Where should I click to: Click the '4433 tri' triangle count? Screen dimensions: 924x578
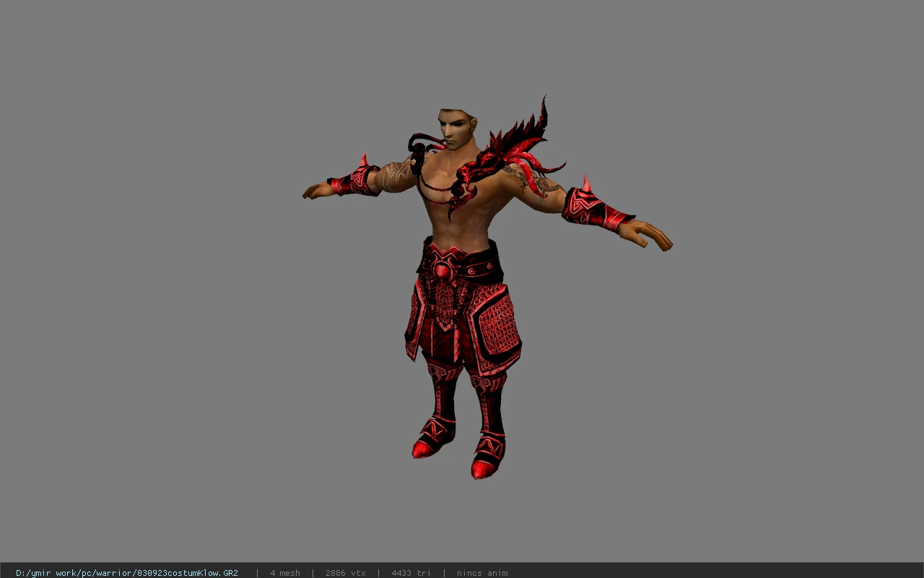[411, 573]
